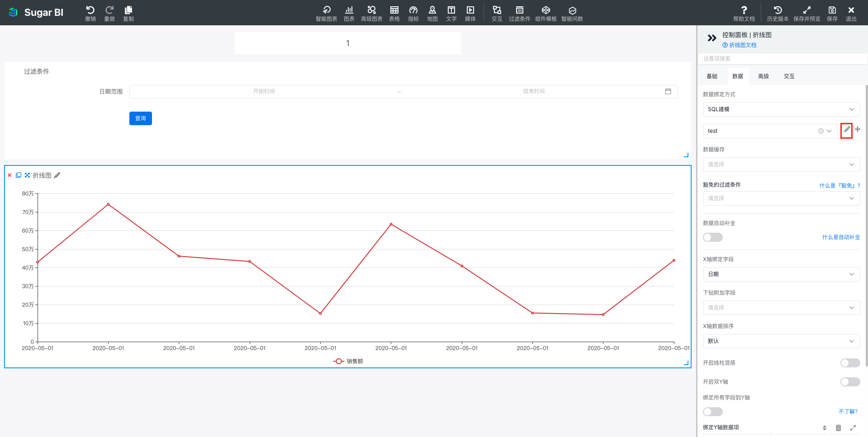This screenshot has width=868, height=437.
Task: Switch to the 数据 tab
Action: (x=738, y=76)
